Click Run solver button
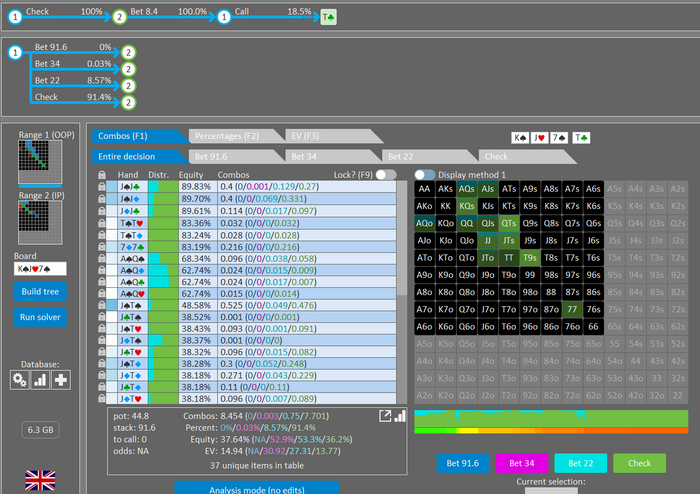The image size is (700, 494). click(40, 317)
